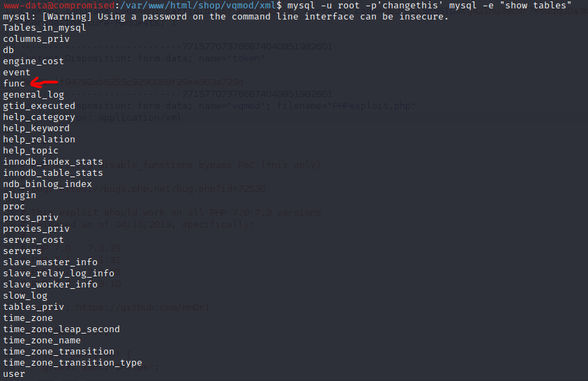The image size is (588, 381).
Task: Click the tables_priv entry
Action: click(x=33, y=307)
